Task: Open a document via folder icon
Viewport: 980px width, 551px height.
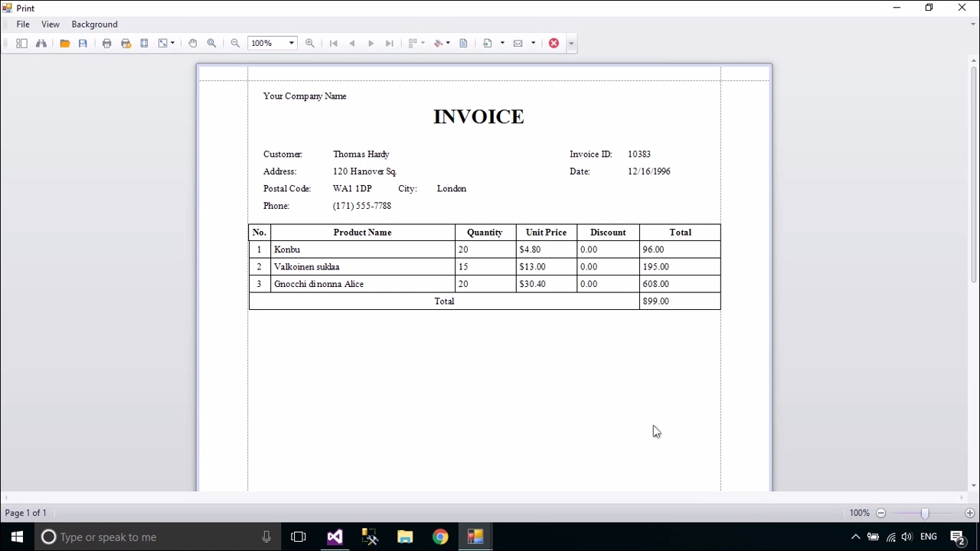Action: [x=65, y=44]
